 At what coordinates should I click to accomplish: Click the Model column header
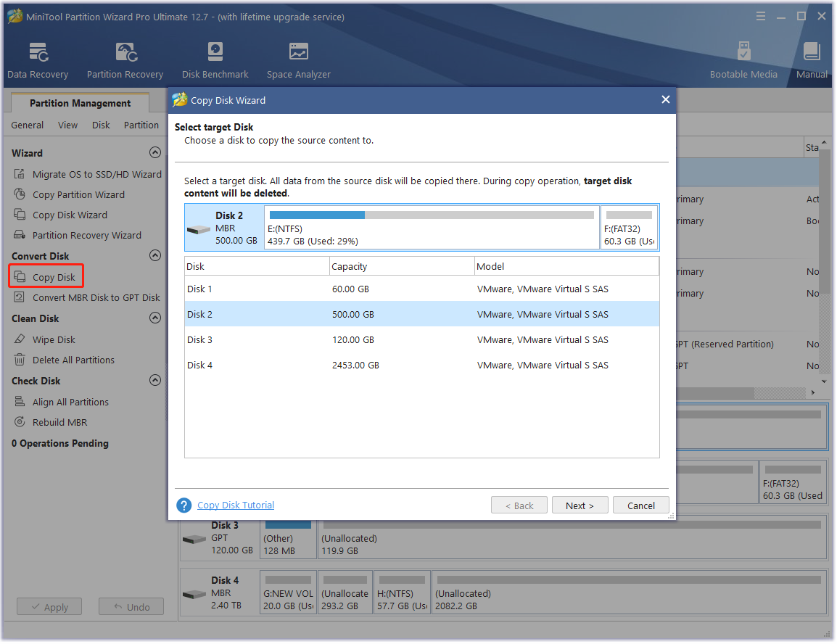pyautogui.click(x=567, y=266)
